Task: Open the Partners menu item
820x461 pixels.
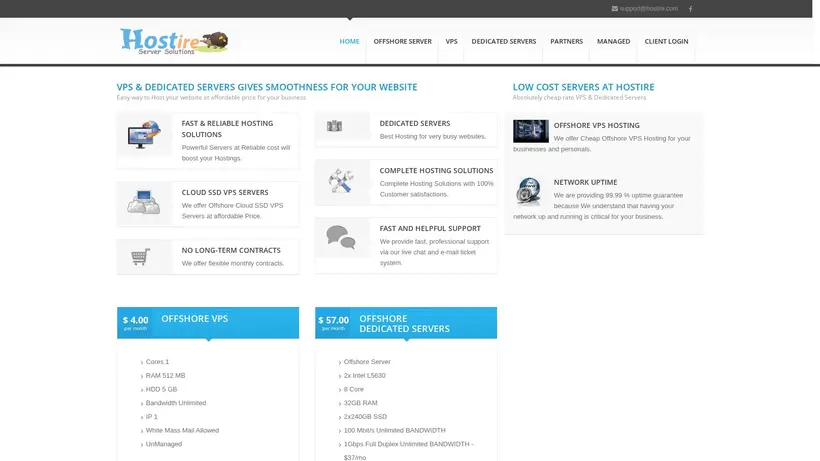Action: (566, 41)
